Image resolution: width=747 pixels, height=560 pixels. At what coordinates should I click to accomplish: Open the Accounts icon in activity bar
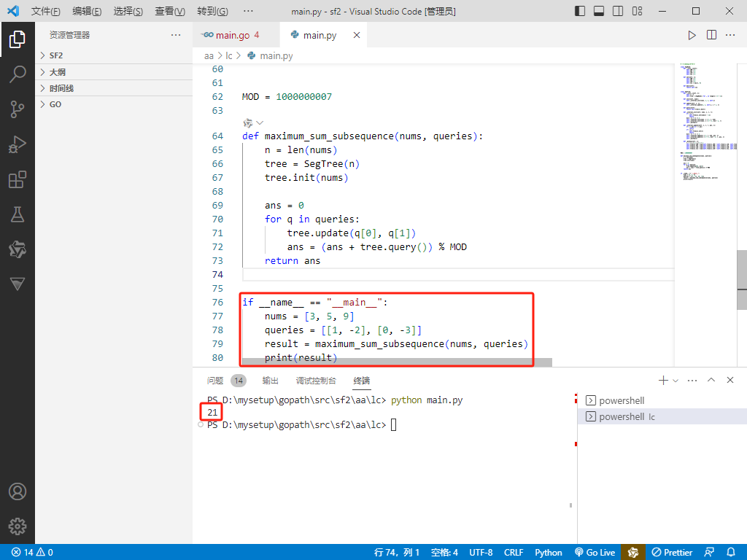[x=18, y=491]
